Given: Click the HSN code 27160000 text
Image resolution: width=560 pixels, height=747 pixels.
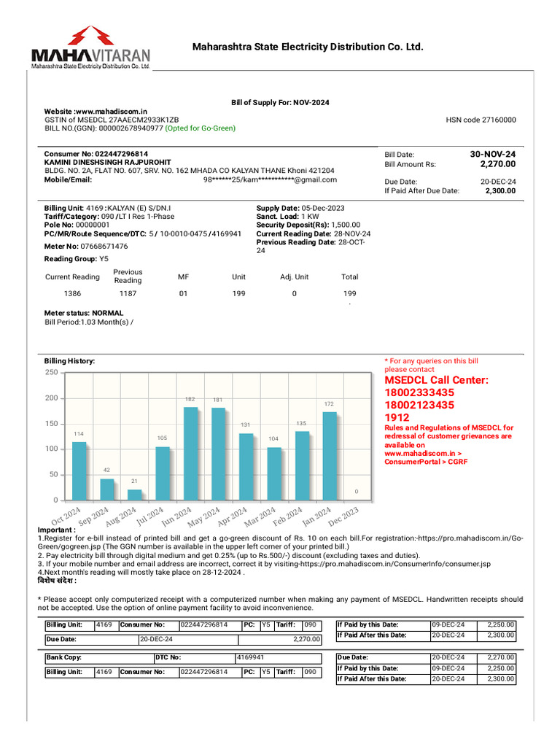Looking at the screenshot, I should coord(481,120).
